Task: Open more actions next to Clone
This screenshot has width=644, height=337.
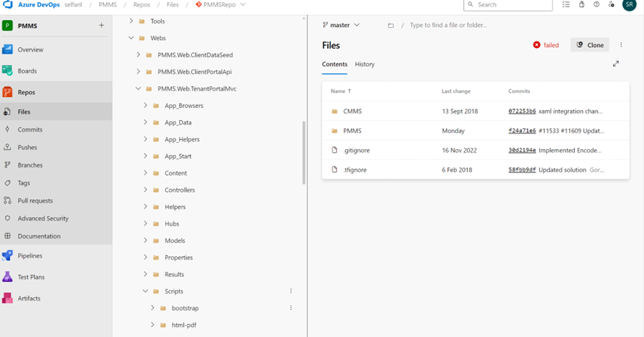Action: pyautogui.click(x=621, y=45)
